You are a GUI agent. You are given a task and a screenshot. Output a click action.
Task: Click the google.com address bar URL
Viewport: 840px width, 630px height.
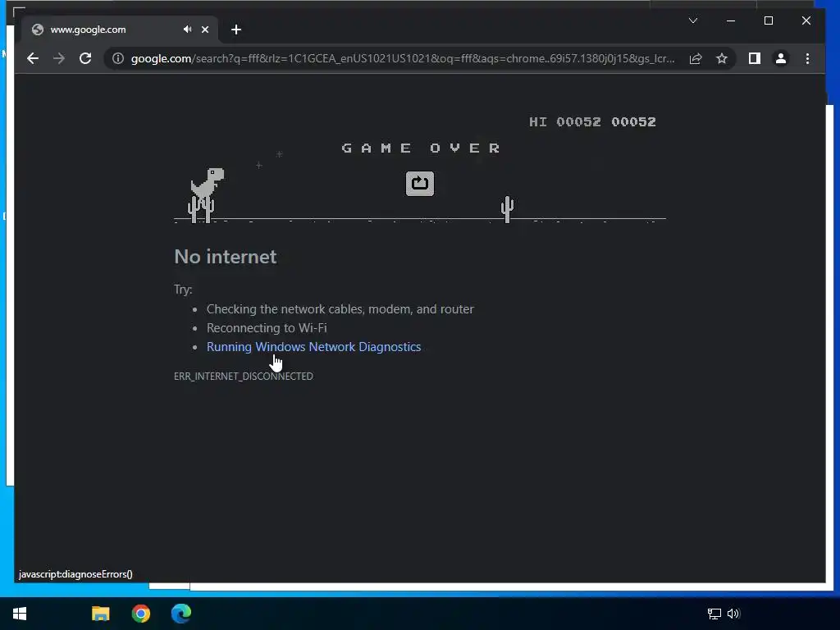tap(403, 58)
